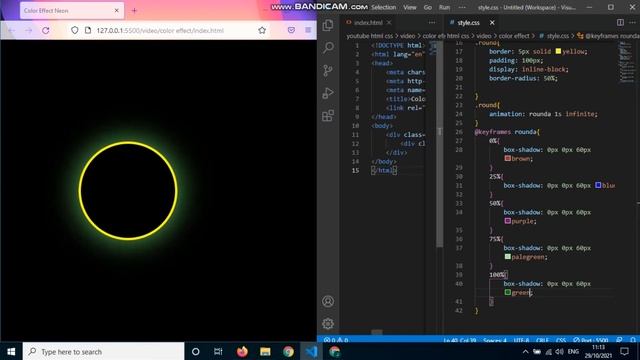The height and width of the screenshot is (360, 640).
Task: Open the Run and Debug view
Action: pyautogui.click(x=328, y=93)
